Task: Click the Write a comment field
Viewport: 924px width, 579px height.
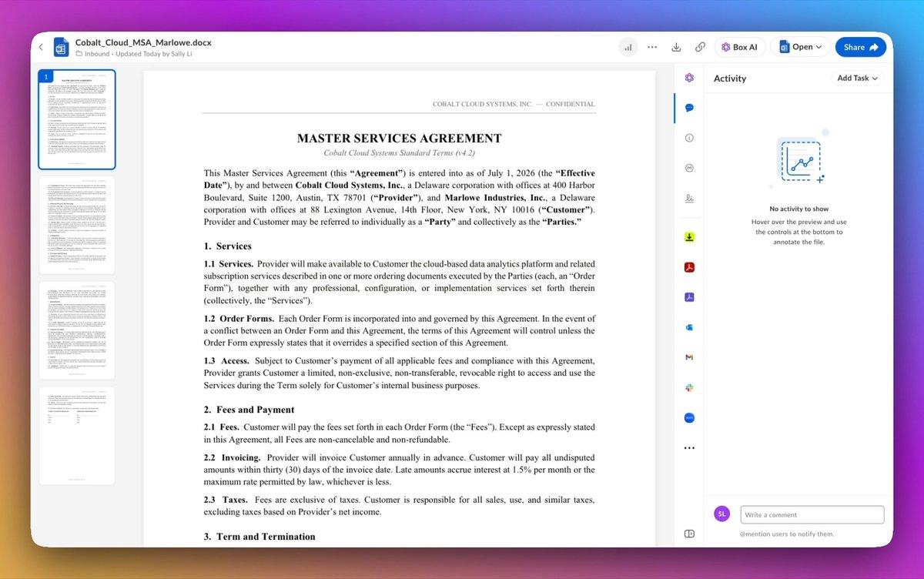Action: 812,514
